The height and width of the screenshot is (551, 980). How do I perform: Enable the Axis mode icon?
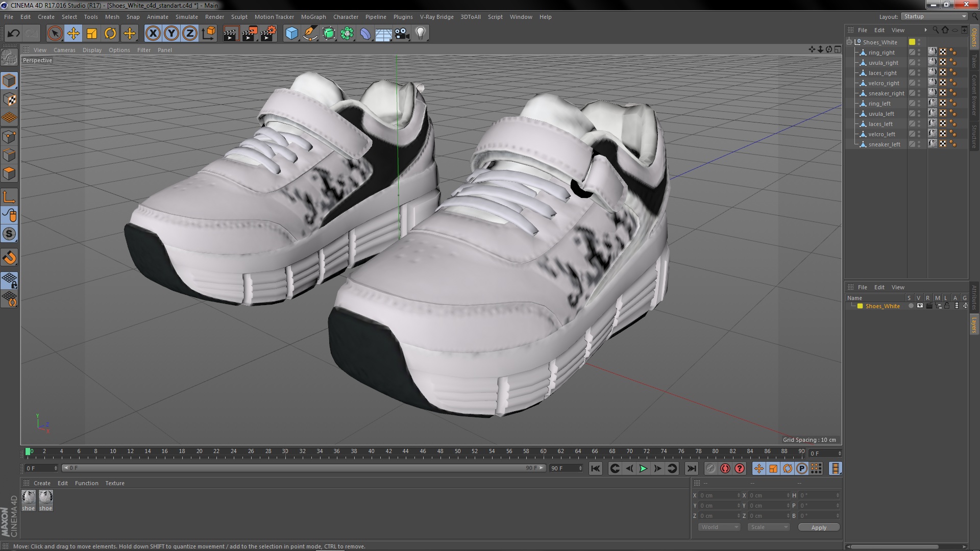(9, 197)
